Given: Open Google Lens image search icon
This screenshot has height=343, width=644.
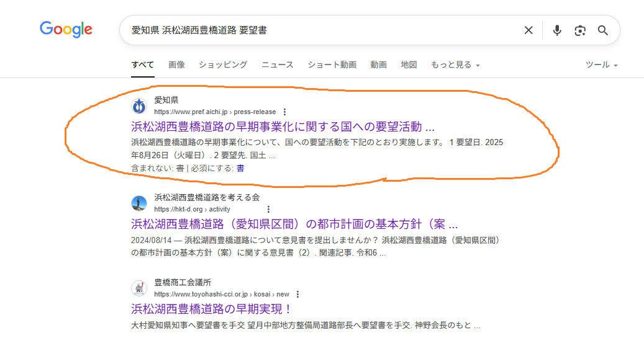Looking at the screenshot, I should click(580, 30).
